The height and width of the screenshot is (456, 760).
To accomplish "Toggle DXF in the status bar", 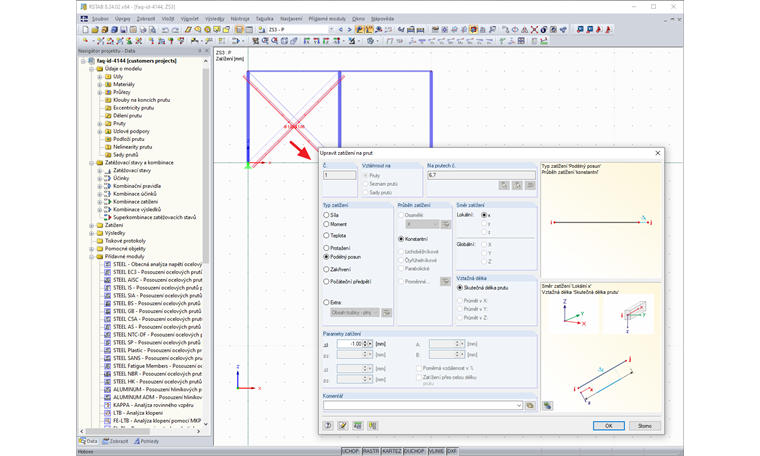I will (x=452, y=451).
